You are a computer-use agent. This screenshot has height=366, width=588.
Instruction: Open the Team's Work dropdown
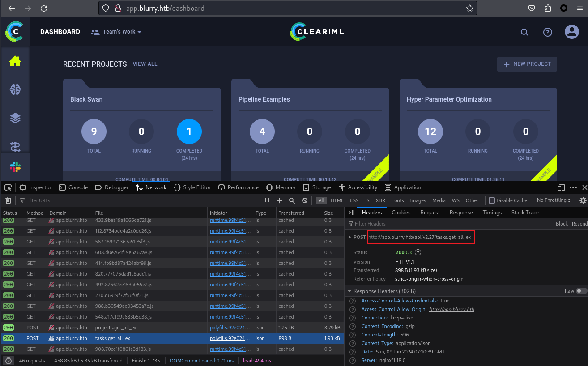(x=116, y=32)
